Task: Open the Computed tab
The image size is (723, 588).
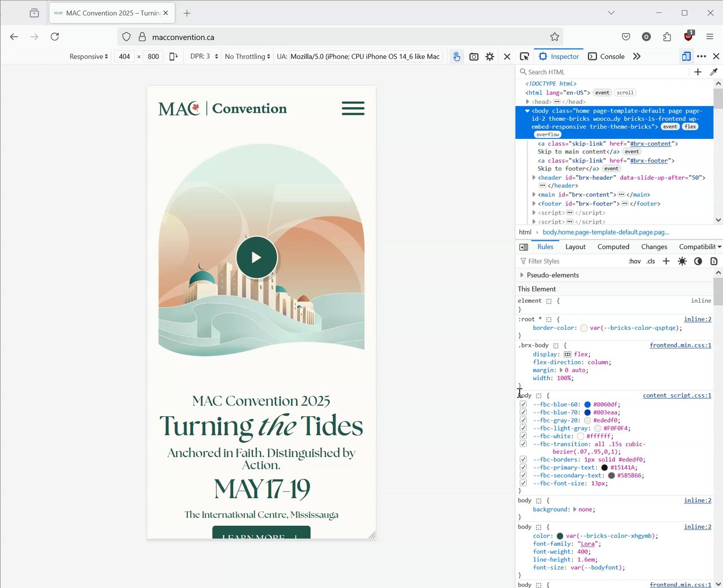Action: coord(613,247)
